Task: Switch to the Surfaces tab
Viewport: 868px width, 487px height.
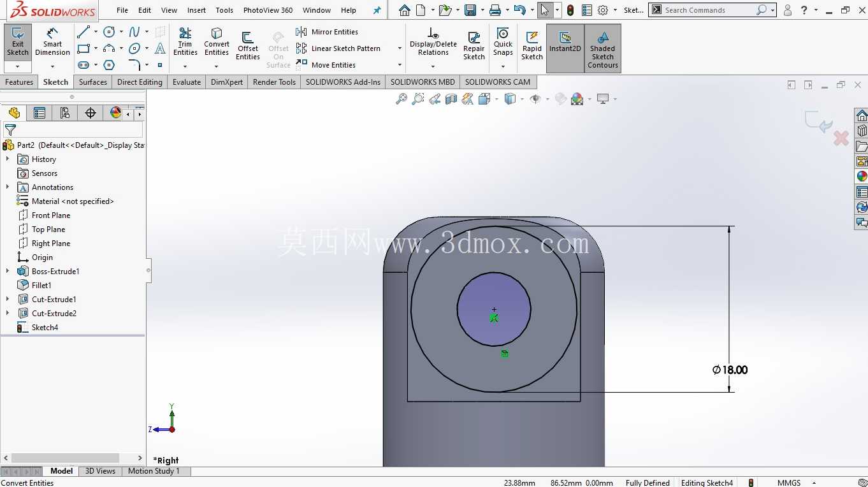Action: 93,82
